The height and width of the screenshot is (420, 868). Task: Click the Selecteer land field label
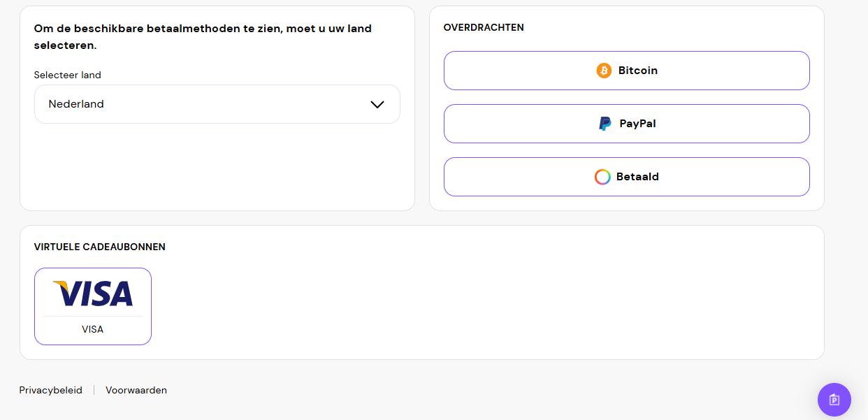coord(68,75)
